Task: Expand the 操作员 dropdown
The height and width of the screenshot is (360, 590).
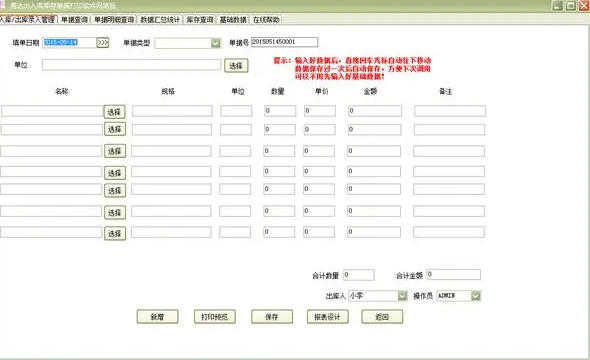Action: [476, 296]
